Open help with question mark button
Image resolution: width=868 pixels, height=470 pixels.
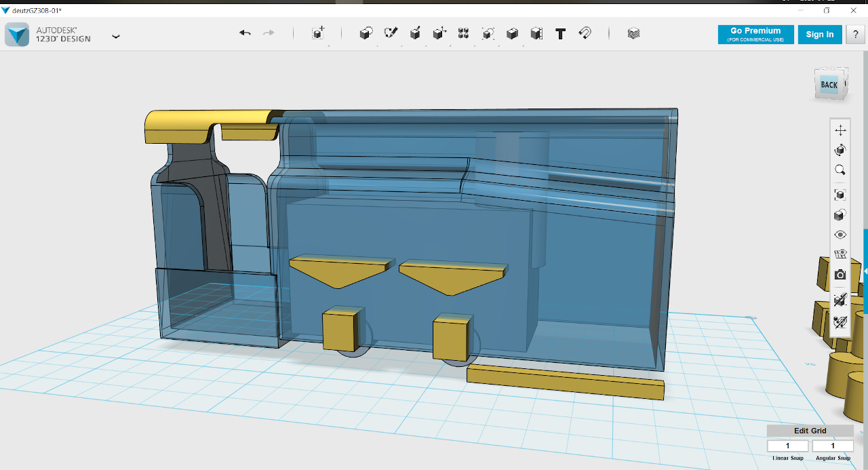coord(856,35)
